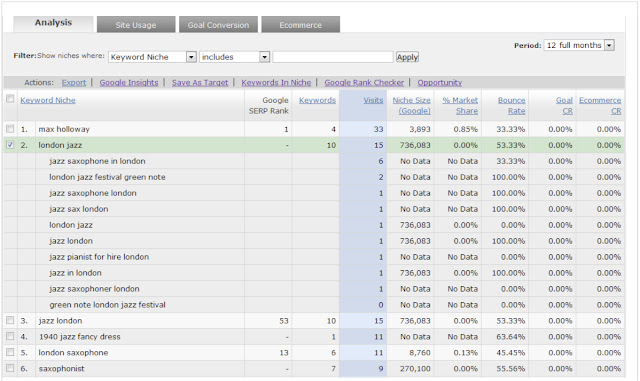Select 'jazz saxophone london' keyword

(x=93, y=193)
